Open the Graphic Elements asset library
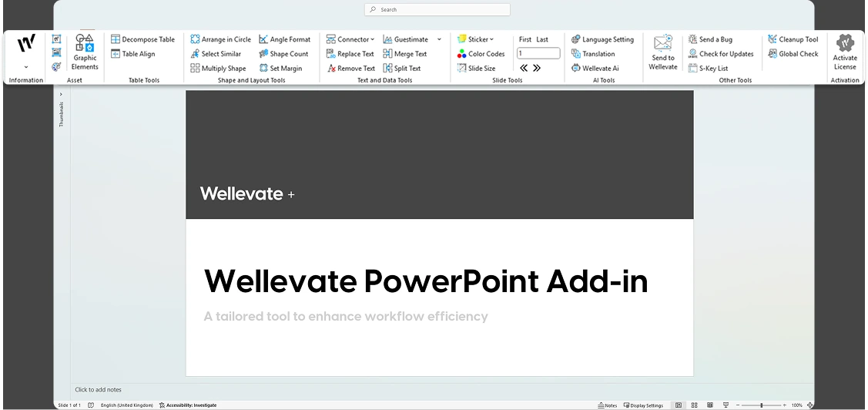Viewport: 868px width, 410px height. coord(85,52)
